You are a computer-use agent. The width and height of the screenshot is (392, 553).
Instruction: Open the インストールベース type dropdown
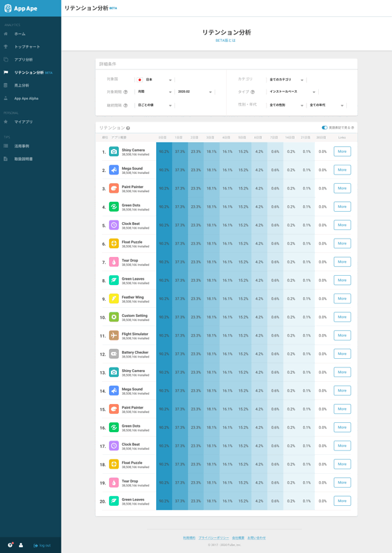pos(292,92)
